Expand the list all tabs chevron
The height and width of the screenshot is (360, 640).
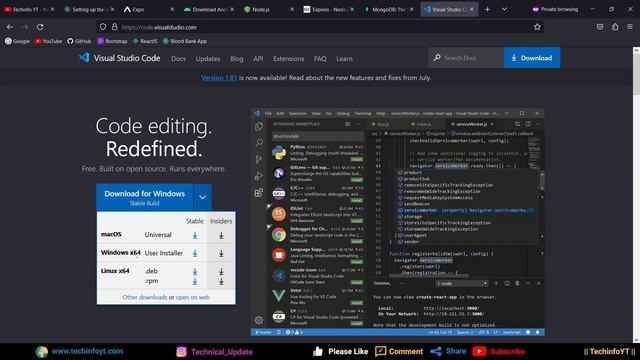click(504, 9)
